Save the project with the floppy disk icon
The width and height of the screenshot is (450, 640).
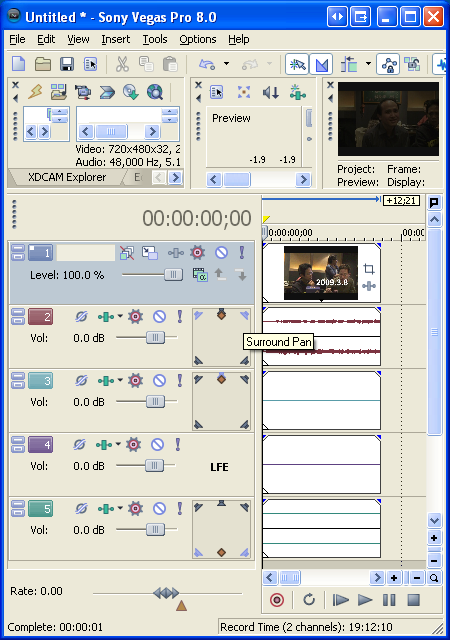tap(67, 64)
